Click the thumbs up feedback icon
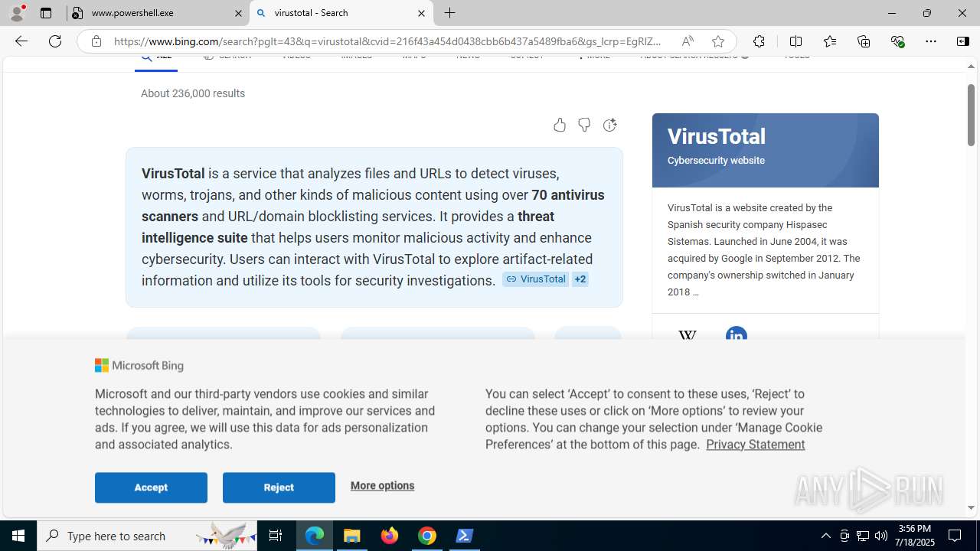Viewport: 980px width, 551px height. coord(560,125)
